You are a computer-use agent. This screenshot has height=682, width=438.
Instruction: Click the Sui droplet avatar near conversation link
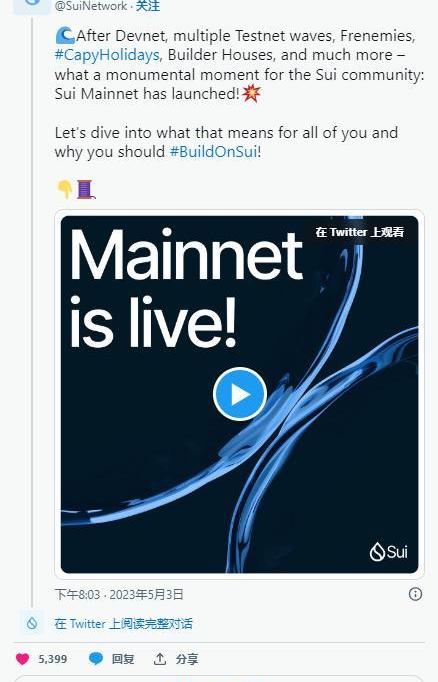coord(32,623)
